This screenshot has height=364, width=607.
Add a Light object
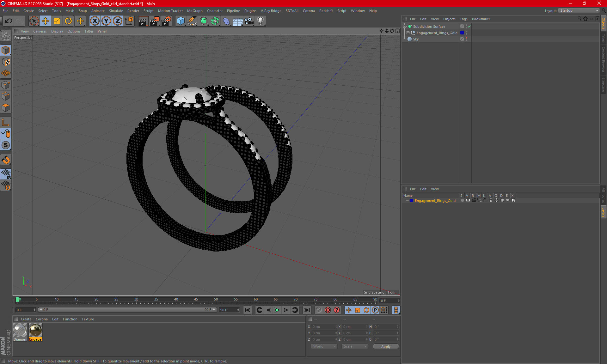(261, 21)
